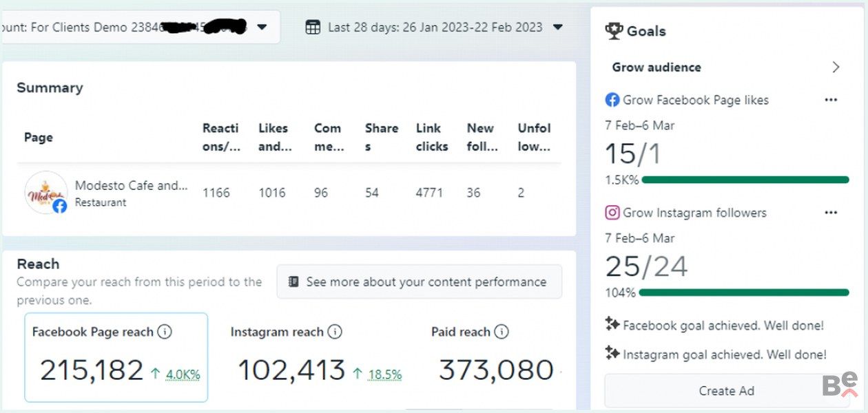
Task: Open three-dot menu for Facebook Page likes goal
Action: 831,100
